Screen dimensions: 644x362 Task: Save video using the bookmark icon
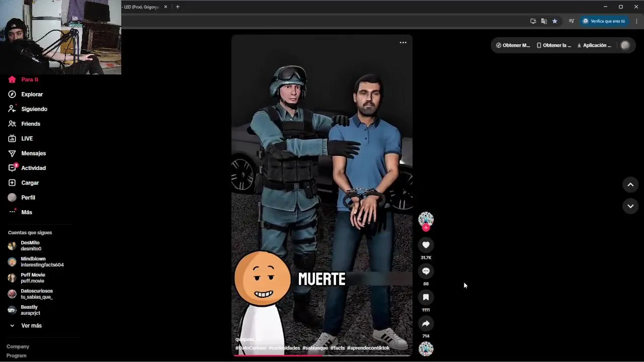(x=426, y=297)
